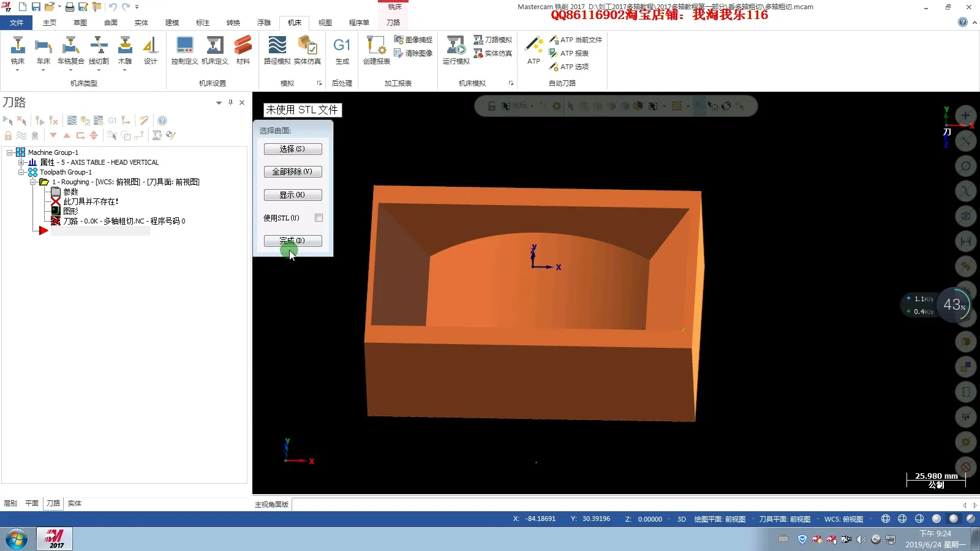Enable the 使用STL checkbox
The image size is (980, 551).
(x=318, y=218)
